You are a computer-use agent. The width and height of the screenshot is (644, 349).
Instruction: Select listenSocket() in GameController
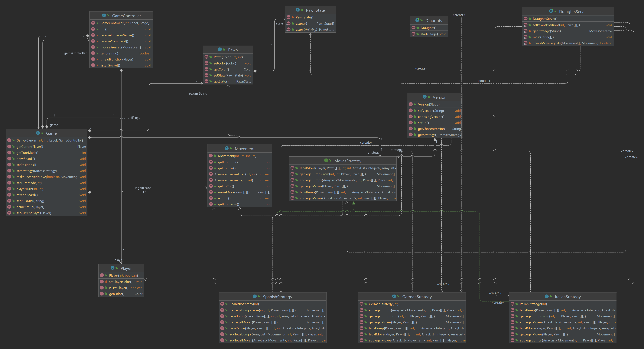[x=121, y=65]
